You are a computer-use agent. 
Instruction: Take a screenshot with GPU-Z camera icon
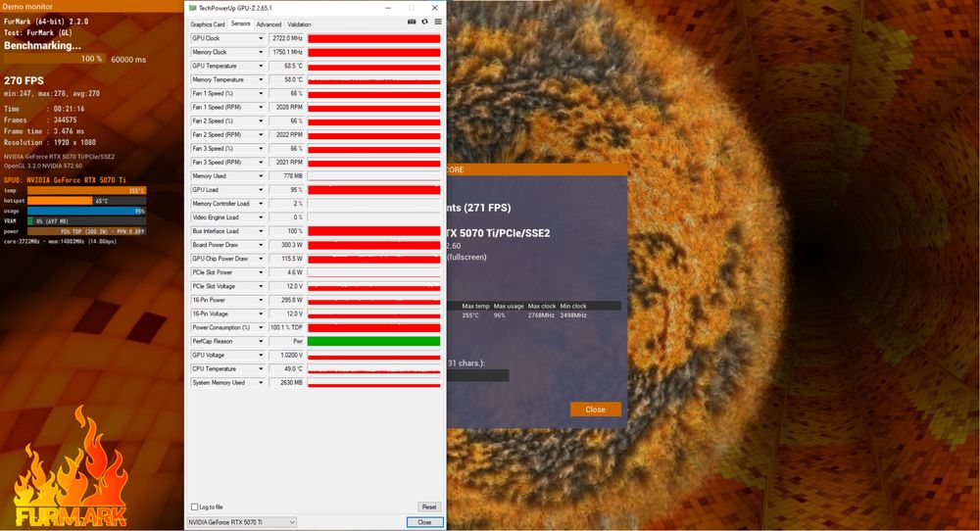click(x=412, y=22)
